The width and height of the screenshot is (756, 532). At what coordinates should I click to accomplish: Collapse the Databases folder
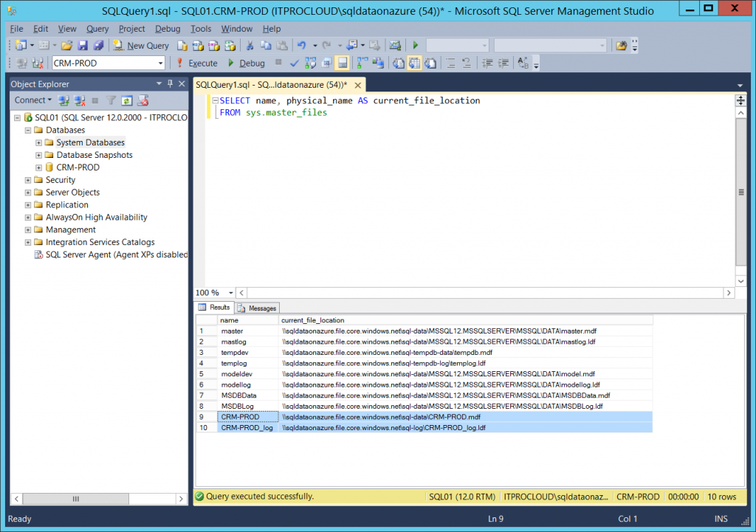coord(28,130)
